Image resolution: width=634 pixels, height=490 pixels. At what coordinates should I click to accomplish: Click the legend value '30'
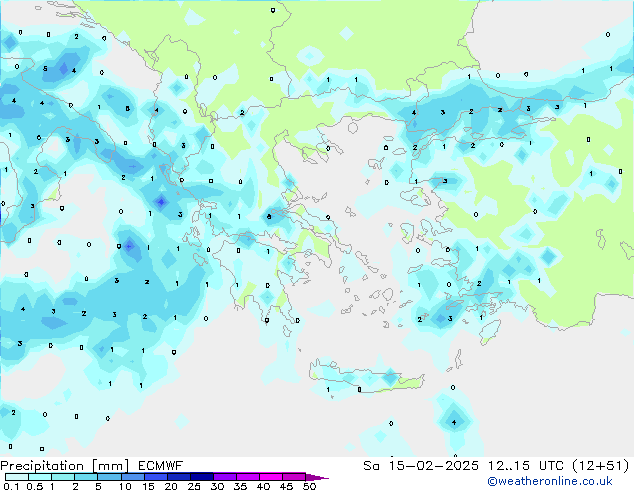click(217, 486)
